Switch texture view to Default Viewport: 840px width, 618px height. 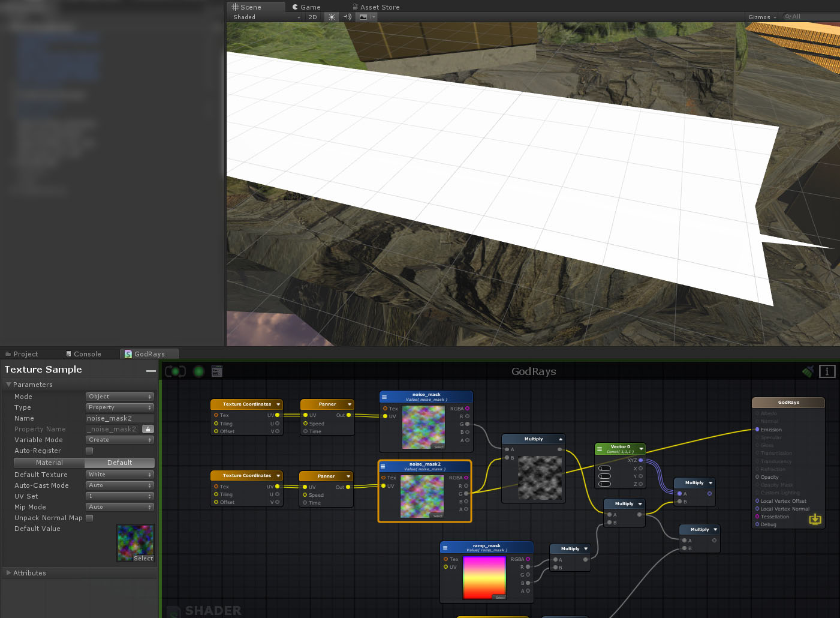click(120, 463)
